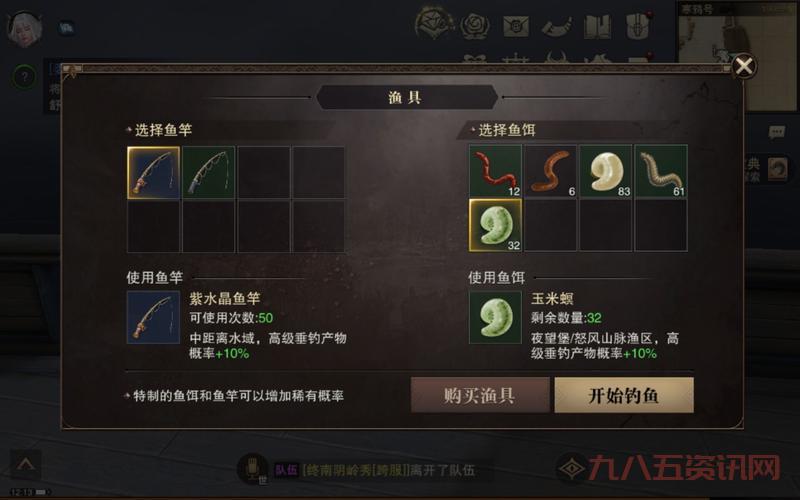Image resolution: width=800 pixels, height=500 pixels.
Task: Open the book icon in top bar
Action: pyautogui.click(x=597, y=27)
